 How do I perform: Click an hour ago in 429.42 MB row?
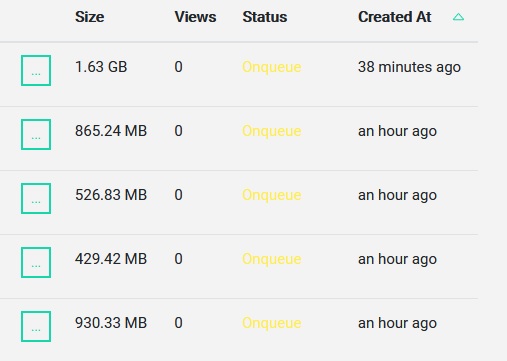point(397,259)
